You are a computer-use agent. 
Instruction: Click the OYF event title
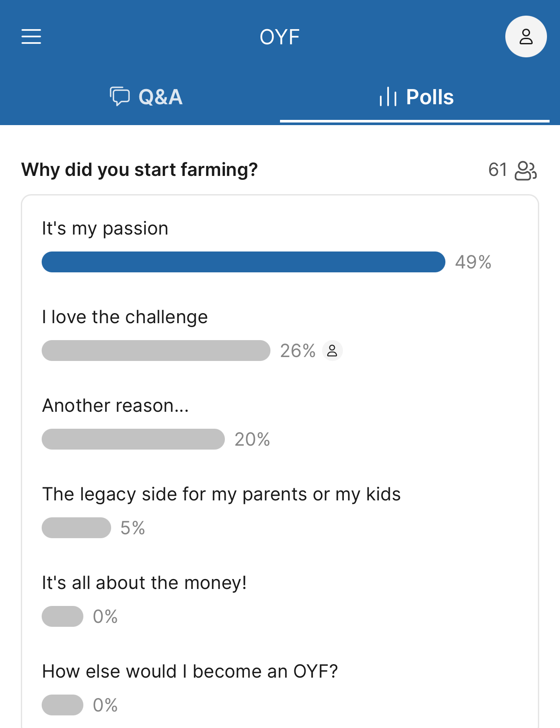[280, 37]
